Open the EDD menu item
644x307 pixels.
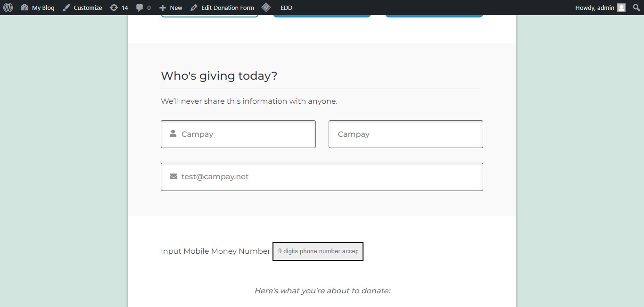pos(286,8)
